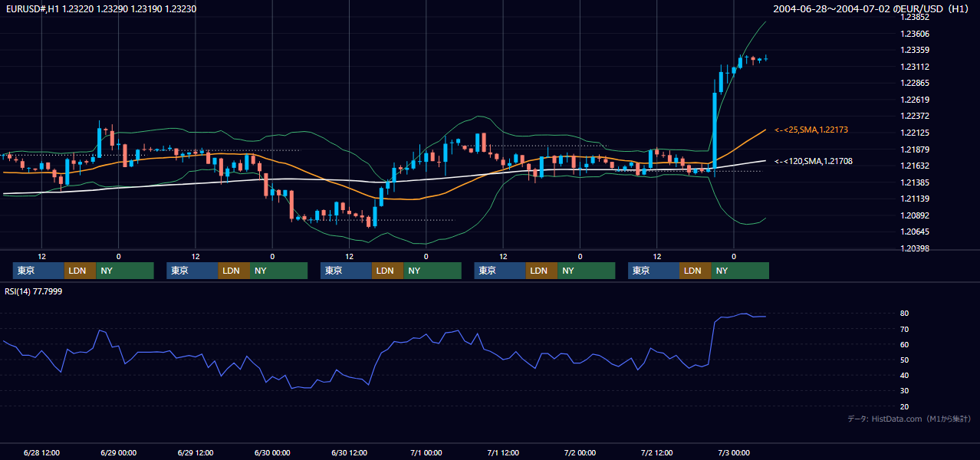Screen dimensions: 980x460
Task: Click price axis label 1.22619
Action: pyautogui.click(x=915, y=100)
